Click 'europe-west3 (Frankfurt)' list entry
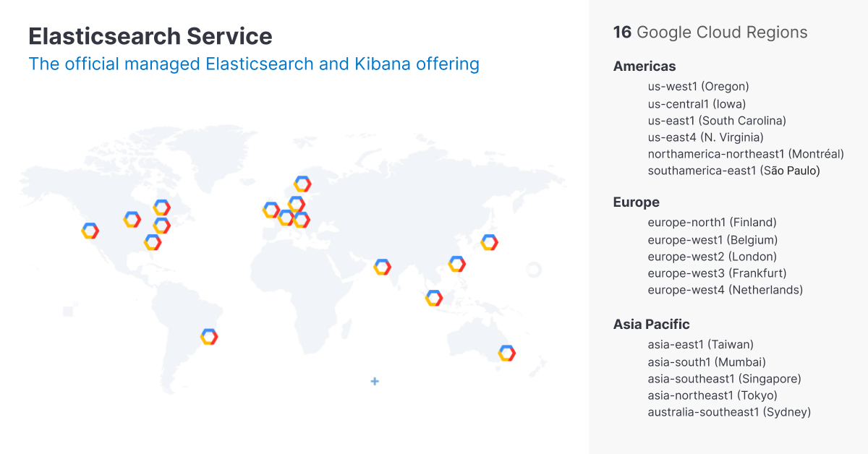 717,273
